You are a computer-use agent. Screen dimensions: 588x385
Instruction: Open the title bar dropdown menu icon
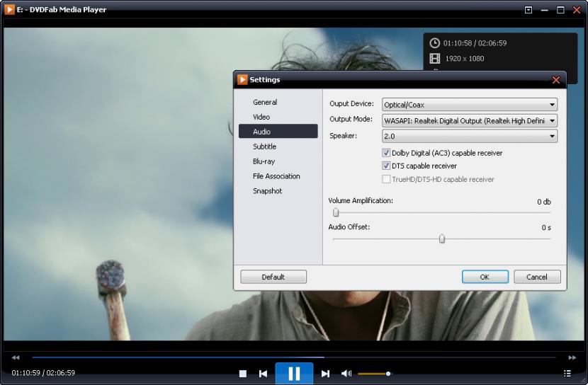(x=528, y=10)
